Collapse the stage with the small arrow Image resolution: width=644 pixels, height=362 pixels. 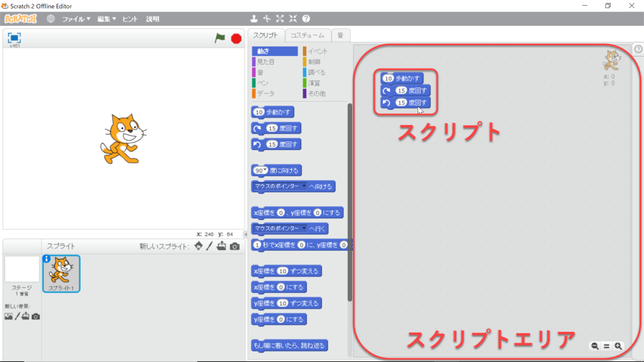(x=245, y=234)
